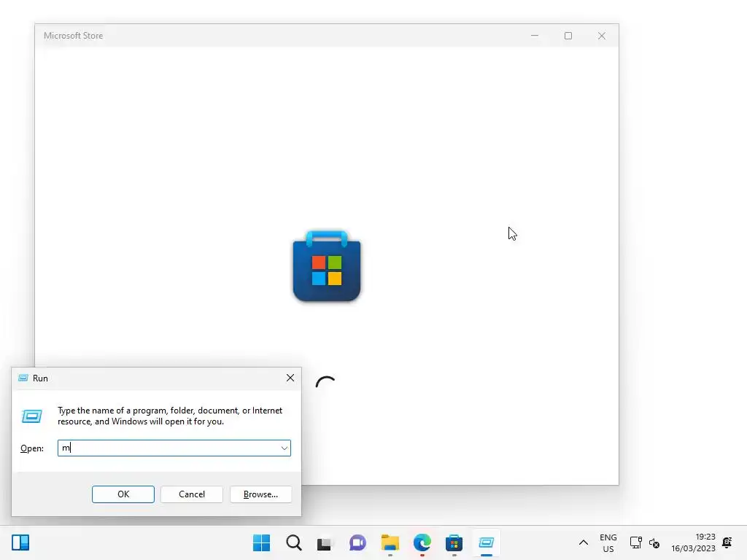Close the Microsoft Store window
Viewport: 747px width, 560px height.
tap(602, 36)
